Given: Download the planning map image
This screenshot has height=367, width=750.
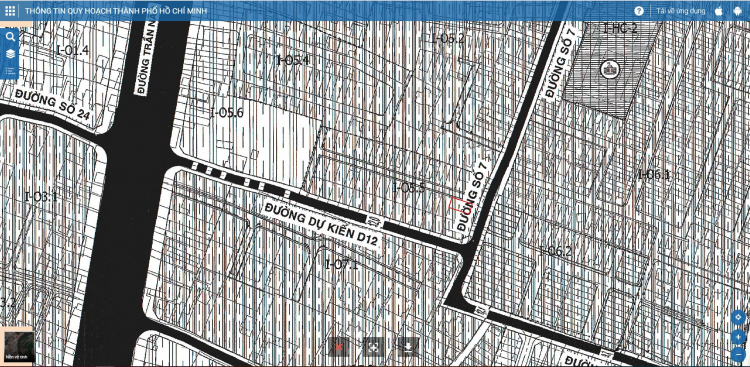Looking at the screenshot, I should tap(408, 347).
